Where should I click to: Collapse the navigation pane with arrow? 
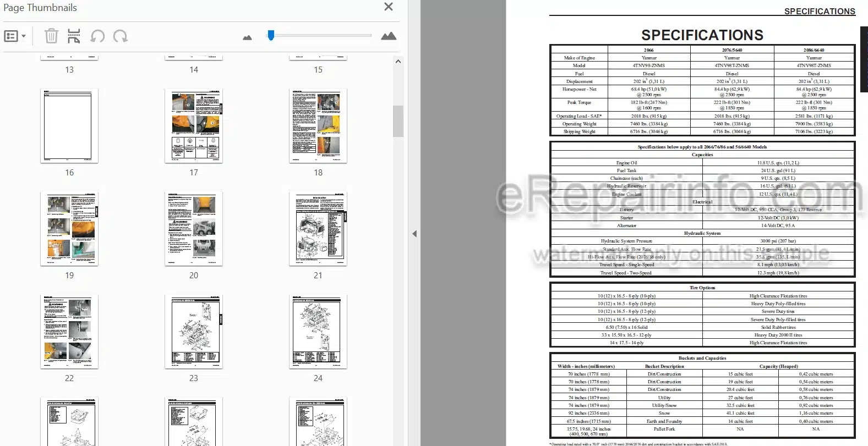[x=414, y=234]
